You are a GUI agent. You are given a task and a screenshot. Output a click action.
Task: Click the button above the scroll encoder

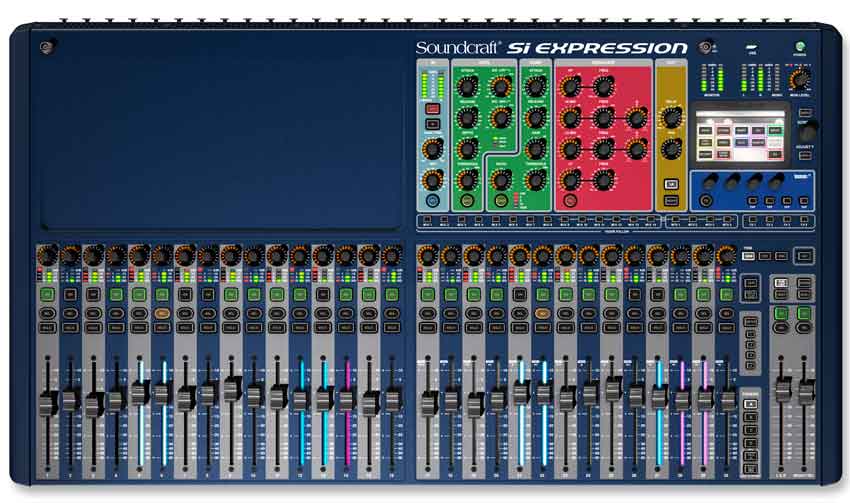click(805, 112)
